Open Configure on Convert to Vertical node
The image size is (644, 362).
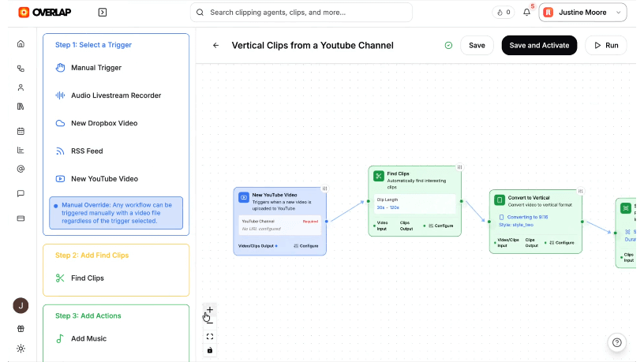[x=562, y=242]
